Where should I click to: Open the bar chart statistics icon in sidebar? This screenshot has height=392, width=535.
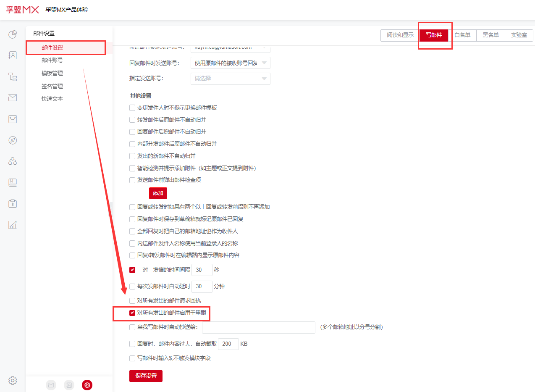point(13,225)
